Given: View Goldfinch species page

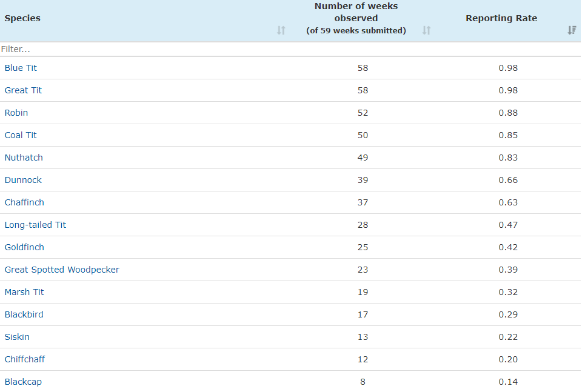Looking at the screenshot, I should pyautogui.click(x=24, y=247).
